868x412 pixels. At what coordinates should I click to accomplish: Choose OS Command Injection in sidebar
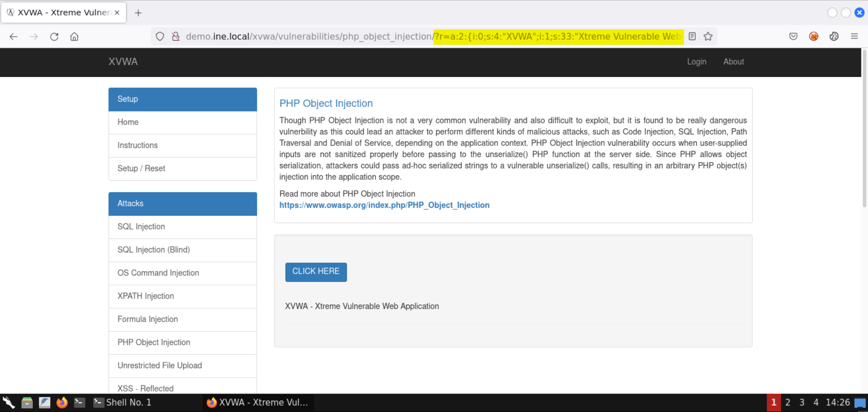[158, 273]
